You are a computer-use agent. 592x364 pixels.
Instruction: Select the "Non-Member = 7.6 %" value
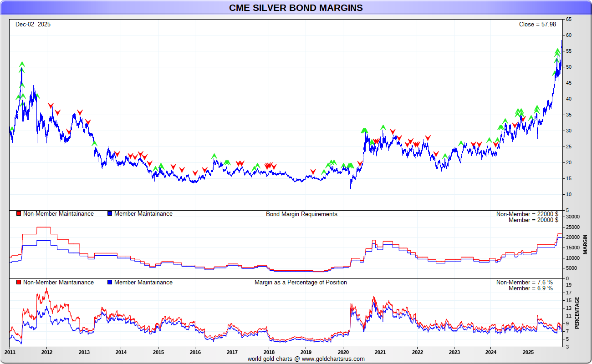[x=525, y=283]
